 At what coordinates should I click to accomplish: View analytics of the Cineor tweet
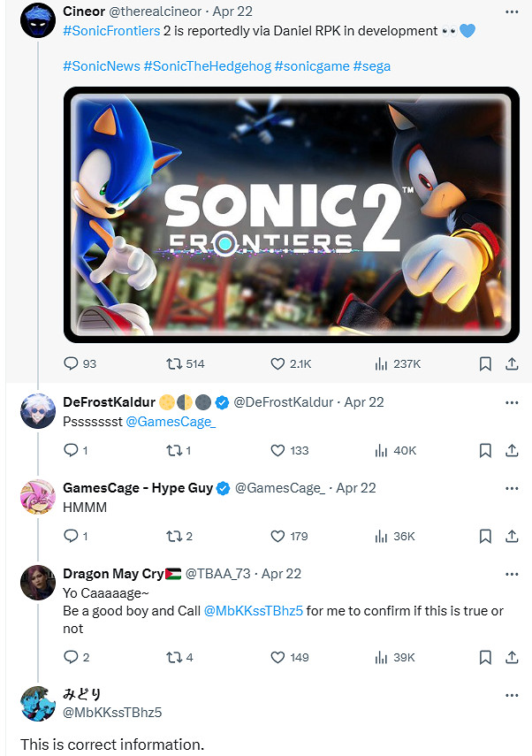tap(382, 363)
